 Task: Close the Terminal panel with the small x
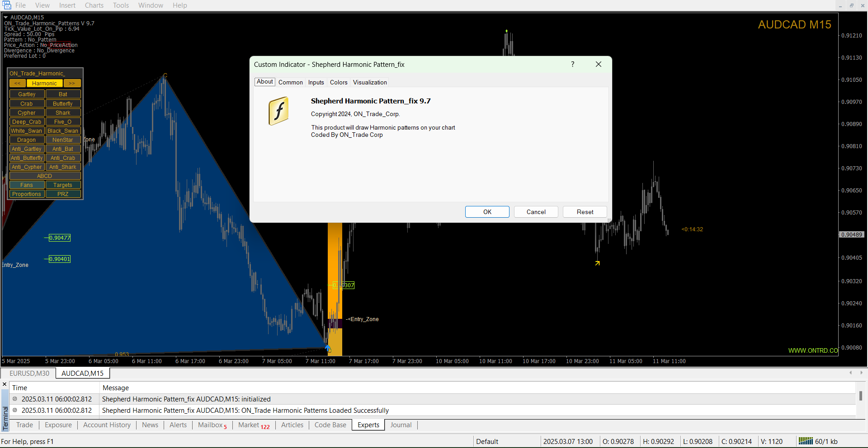(5, 384)
